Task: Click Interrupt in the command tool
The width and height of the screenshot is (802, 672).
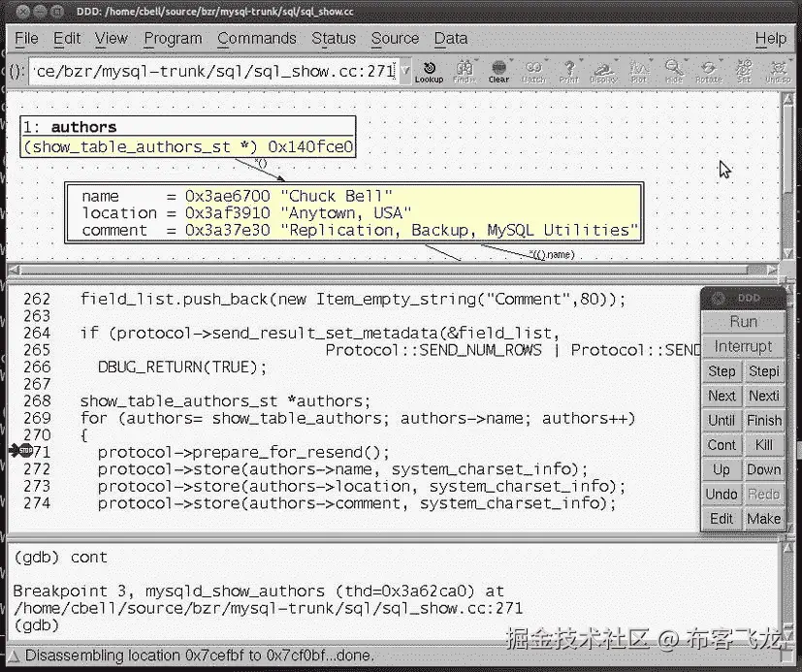Action: pyautogui.click(x=743, y=347)
